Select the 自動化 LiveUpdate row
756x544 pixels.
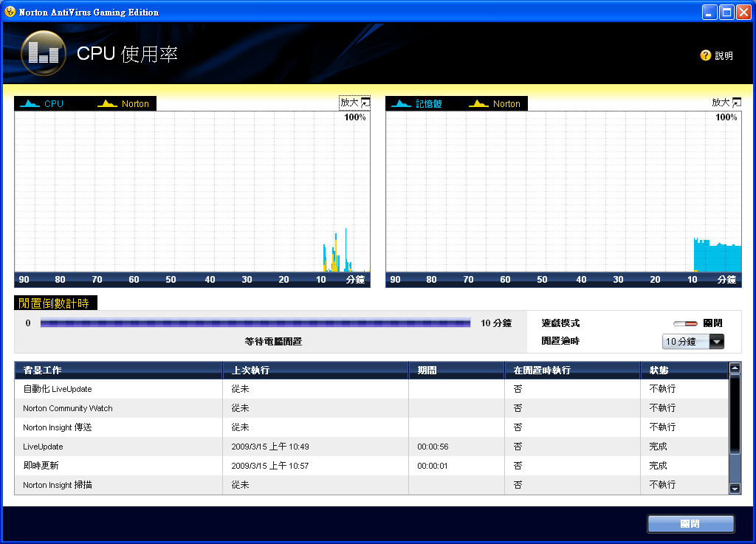371,389
